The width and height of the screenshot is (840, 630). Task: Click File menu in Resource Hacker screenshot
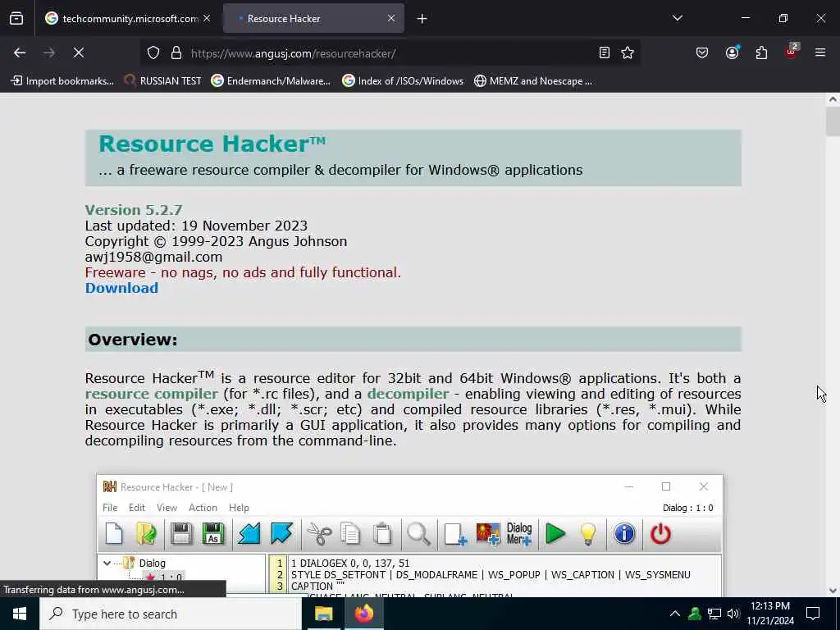(x=110, y=507)
